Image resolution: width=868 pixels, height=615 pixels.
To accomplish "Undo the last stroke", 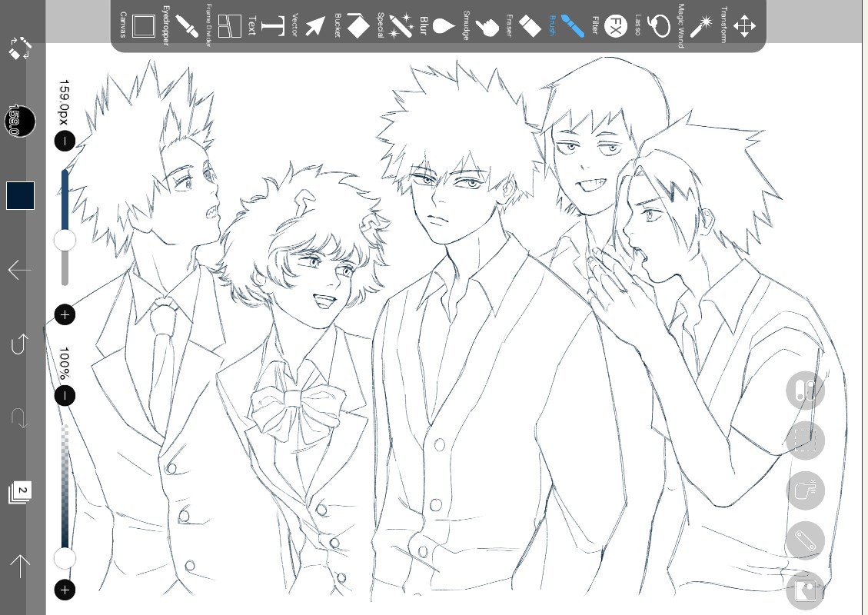I will (x=20, y=344).
